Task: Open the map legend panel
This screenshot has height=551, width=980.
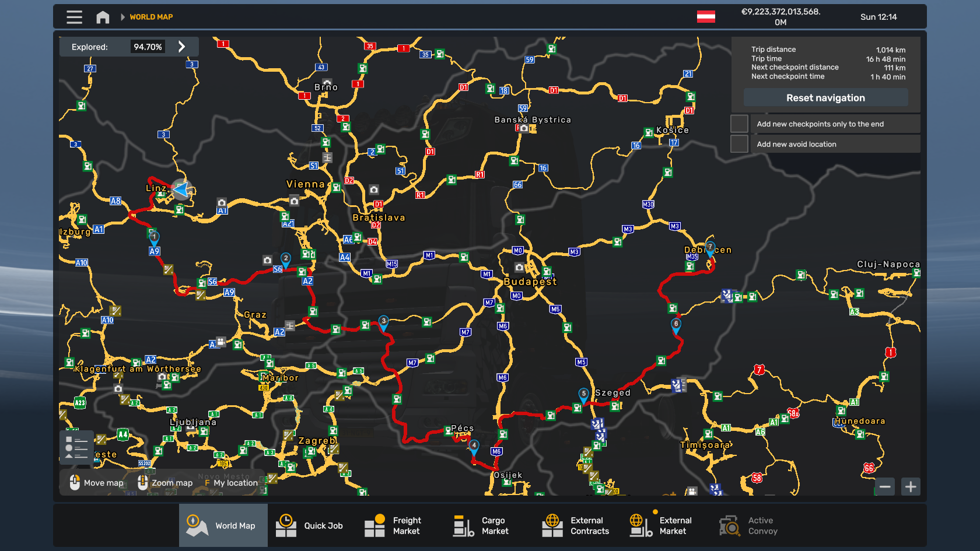Action: [x=76, y=447]
